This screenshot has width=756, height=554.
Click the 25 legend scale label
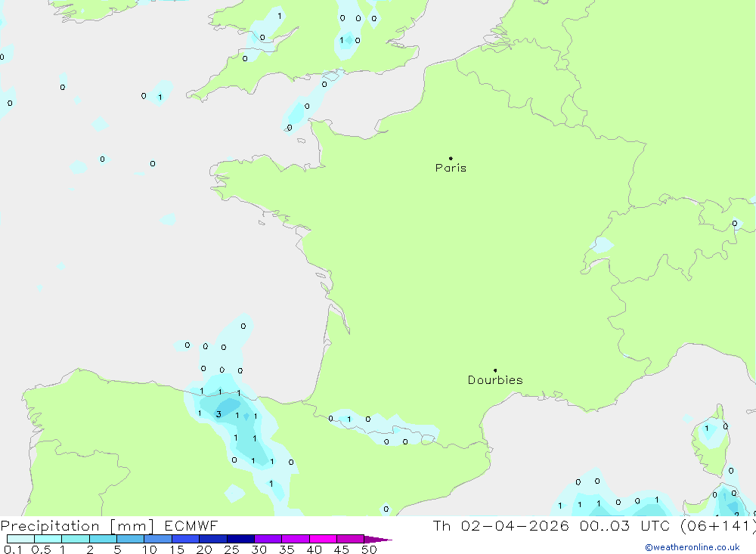[x=232, y=549]
